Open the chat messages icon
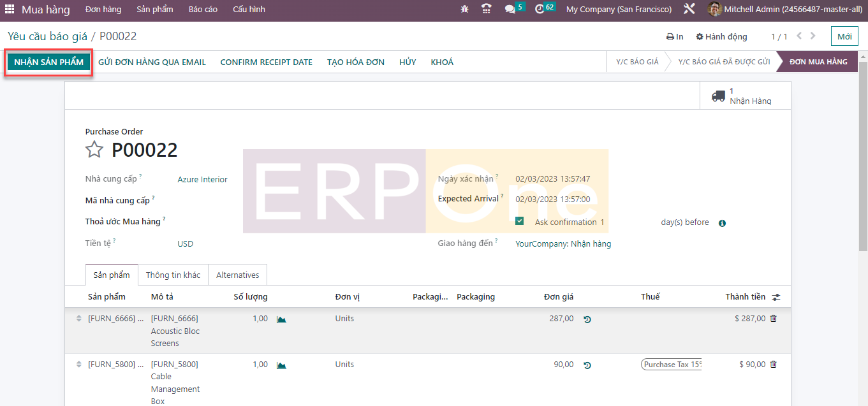Viewport: 868px width, 406px height. tap(510, 10)
